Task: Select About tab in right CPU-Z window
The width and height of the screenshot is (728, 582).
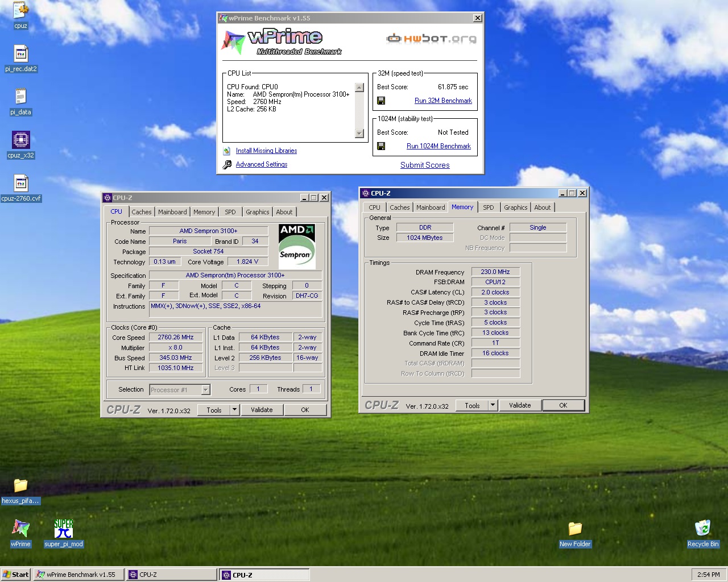Action: (x=543, y=207)
